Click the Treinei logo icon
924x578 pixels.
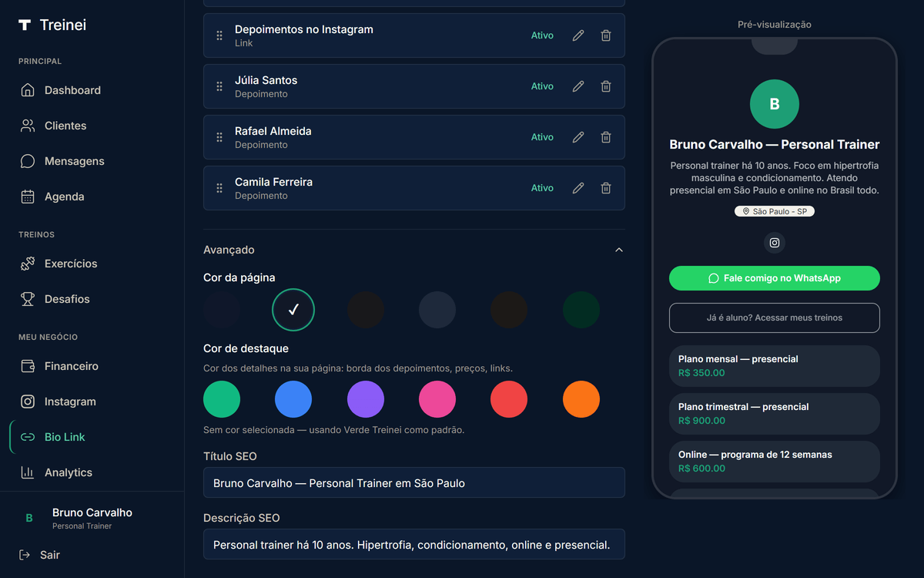(x=25, y=25)
